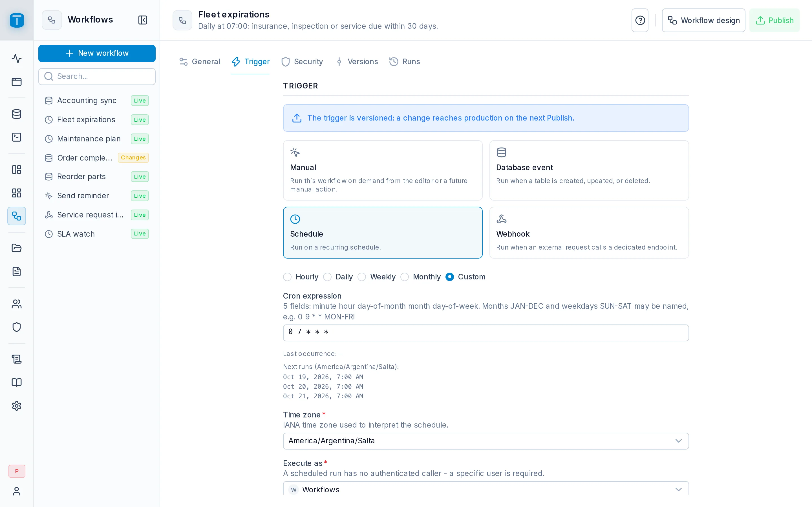Open the users icon in left rail
The height and width of the screenshot is (507, 812).
tap(16, 304)
